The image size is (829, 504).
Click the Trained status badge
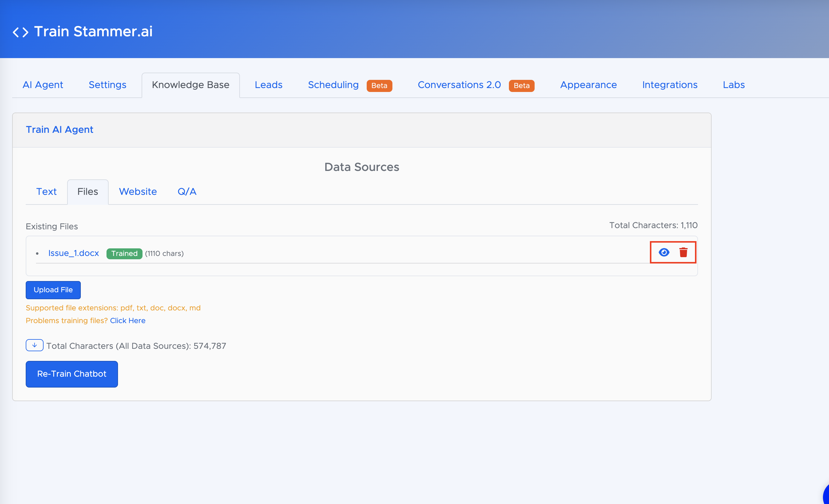tap(124, 253)
